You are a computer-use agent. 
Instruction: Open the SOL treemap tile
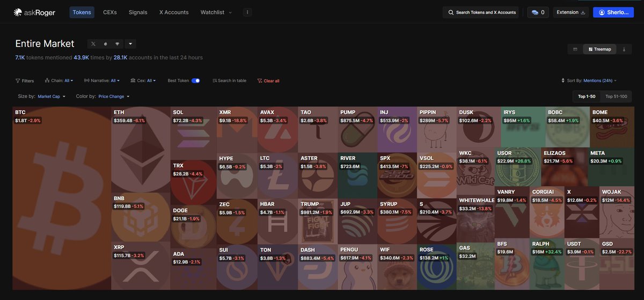pos(193,132)
